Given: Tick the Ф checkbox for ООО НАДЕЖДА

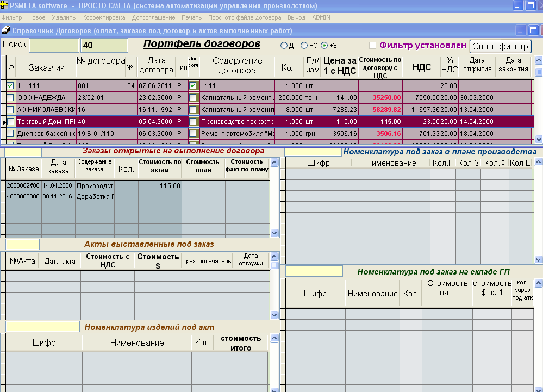Looking at the screenshot, I should click(x=10, y=98).
